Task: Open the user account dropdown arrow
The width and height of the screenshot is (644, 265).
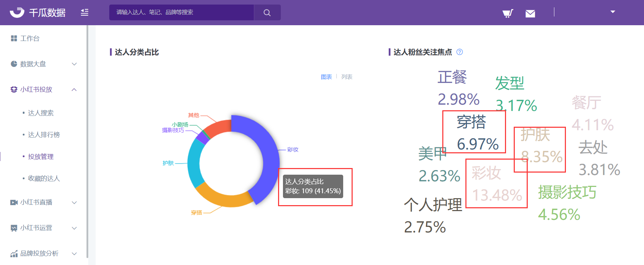Action: point(612,12)
